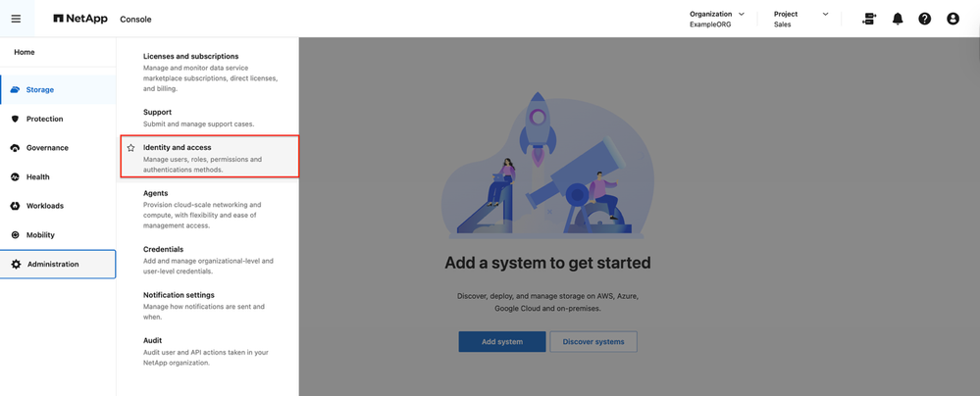Select Administration menu label
Viewport: 980px width, 396px height.
click(53, 265)
